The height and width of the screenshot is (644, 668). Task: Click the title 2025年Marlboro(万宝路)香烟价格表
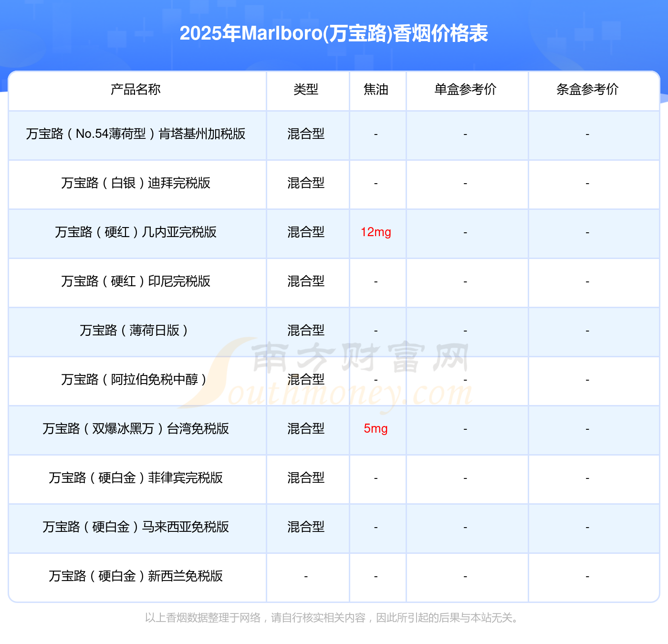(334, 33)
